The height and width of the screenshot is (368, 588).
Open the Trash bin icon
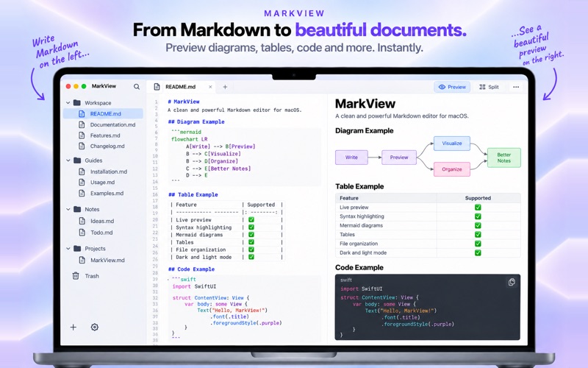click(x=76, y=275)
